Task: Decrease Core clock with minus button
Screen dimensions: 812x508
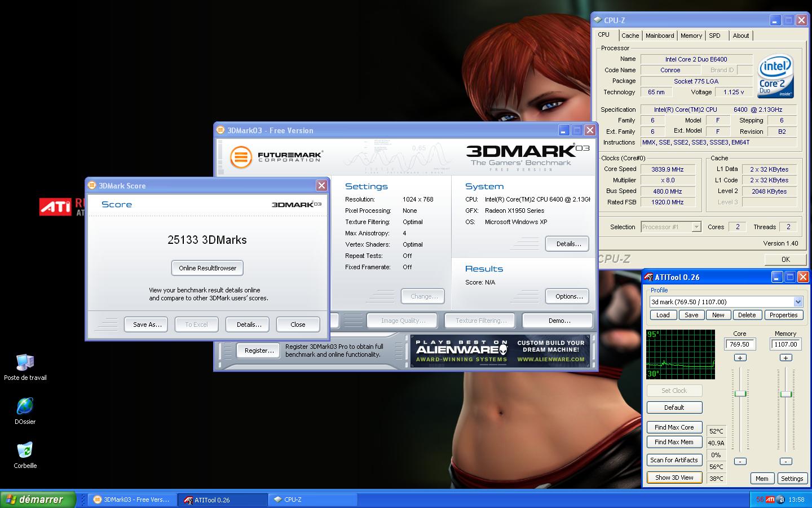Action: pos(740,461)
